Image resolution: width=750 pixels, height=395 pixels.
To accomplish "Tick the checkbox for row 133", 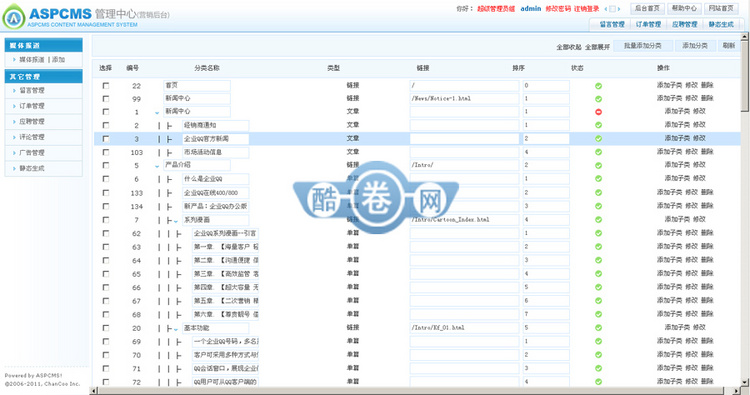I will 106,193.
